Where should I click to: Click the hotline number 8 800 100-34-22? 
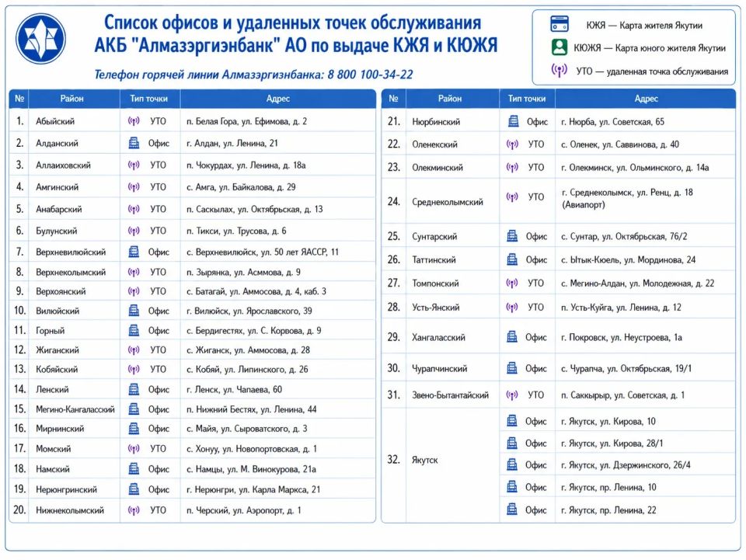370,75
